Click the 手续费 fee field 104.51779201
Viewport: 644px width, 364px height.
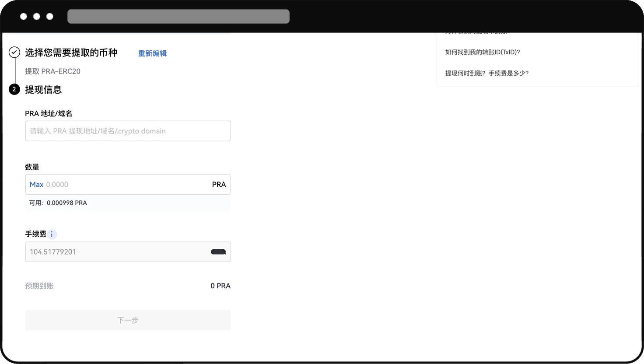coord(128,252)
